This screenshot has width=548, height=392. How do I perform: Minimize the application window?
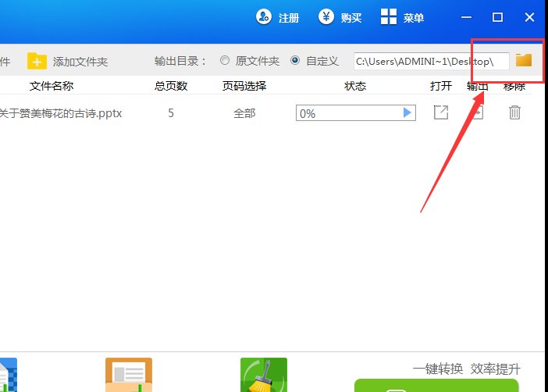pyautogui.click(x=466, y=17)
